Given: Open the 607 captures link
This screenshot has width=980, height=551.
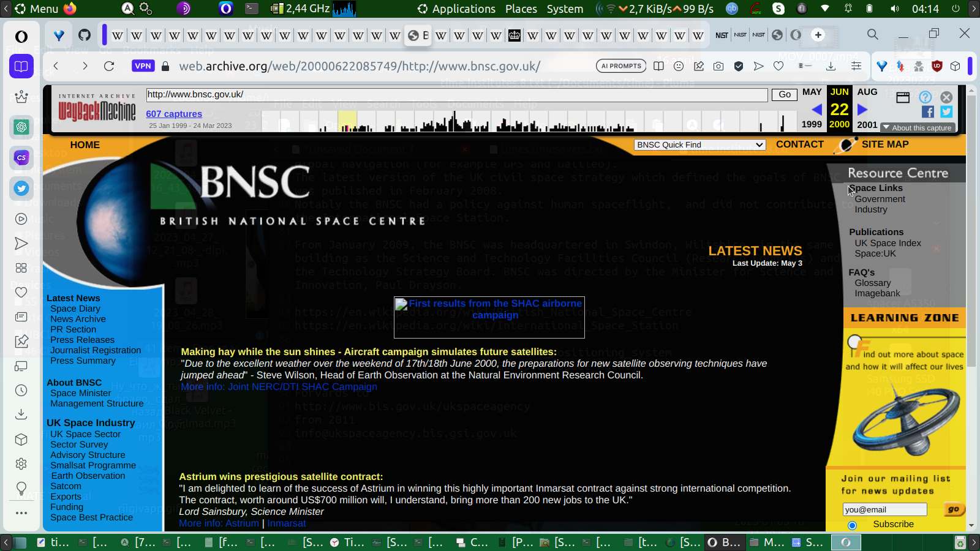Looking at the screenshot, I should (174, 114).
